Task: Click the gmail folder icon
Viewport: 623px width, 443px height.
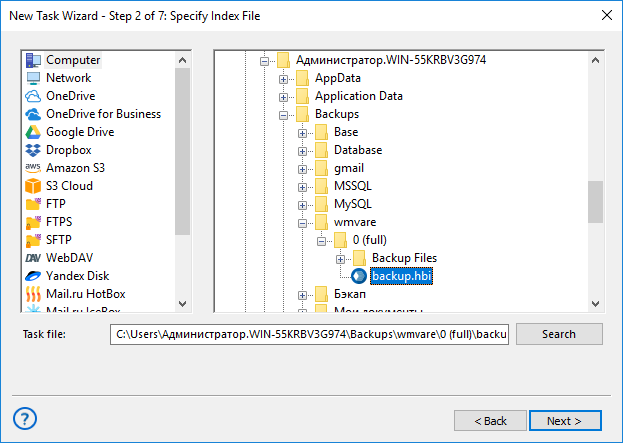Action: [x=321, y=168]
